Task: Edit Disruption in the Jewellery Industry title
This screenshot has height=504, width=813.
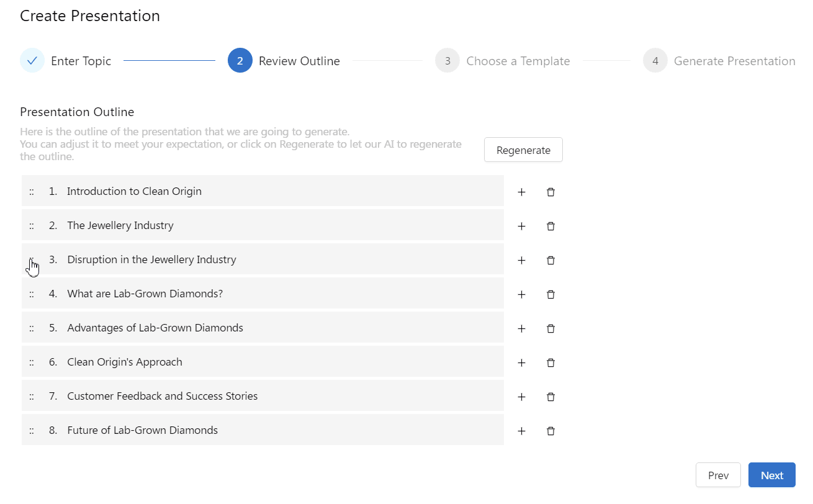Action: pyautogui.click(x=151, y=259)
